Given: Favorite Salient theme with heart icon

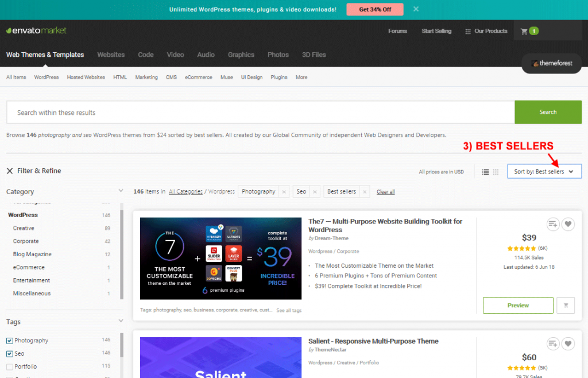Looking at the screenshot, I should click(x=568, y=344).
